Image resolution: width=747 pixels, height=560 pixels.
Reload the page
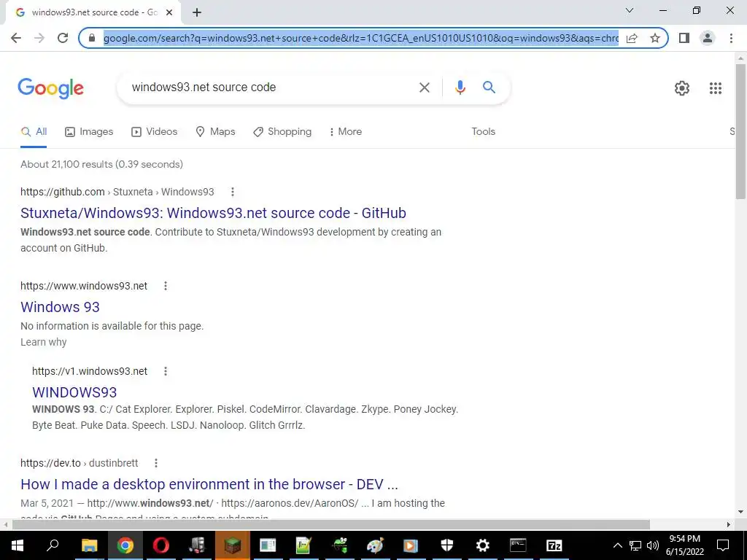pyautogui.click(x=63, y=38)
